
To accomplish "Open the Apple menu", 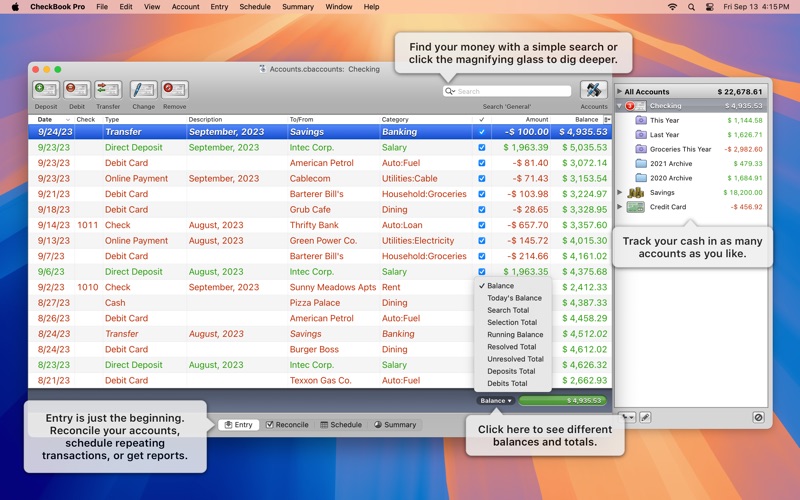I will pos(15,7).
